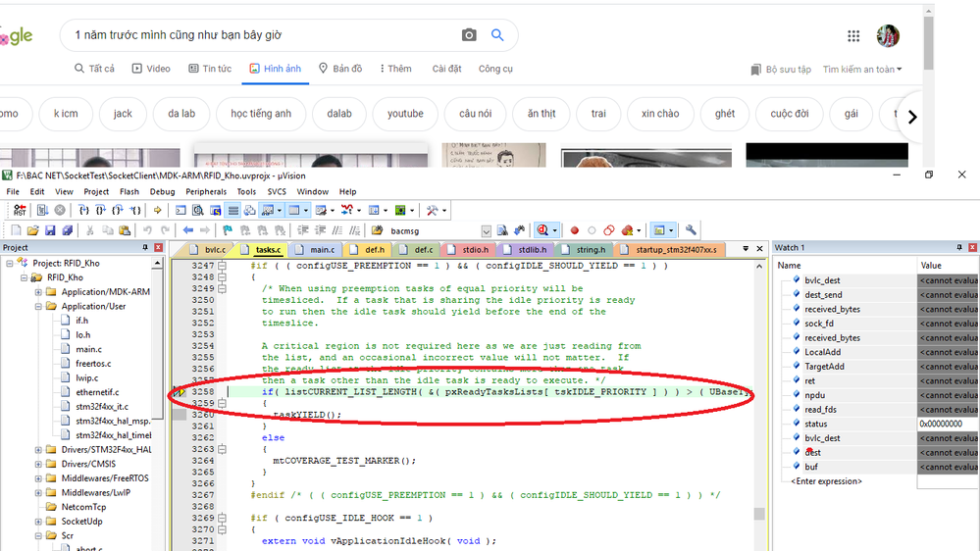Image resolution: width=980 pixels, height=551 pixels.
Task: Collapse code fold box at line 3269
Action: [x=222, y=518]
